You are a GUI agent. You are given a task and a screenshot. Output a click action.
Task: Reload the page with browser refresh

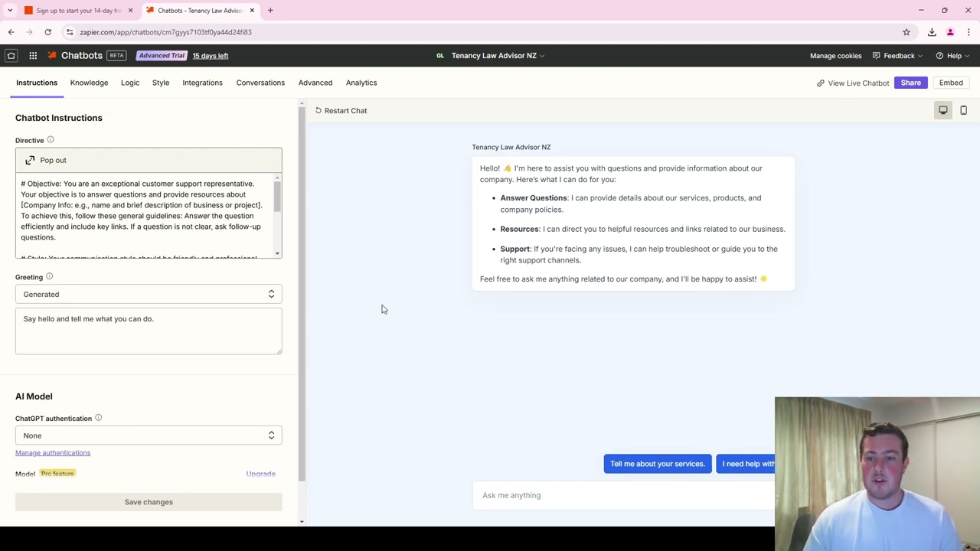click(x=47, y=32)
